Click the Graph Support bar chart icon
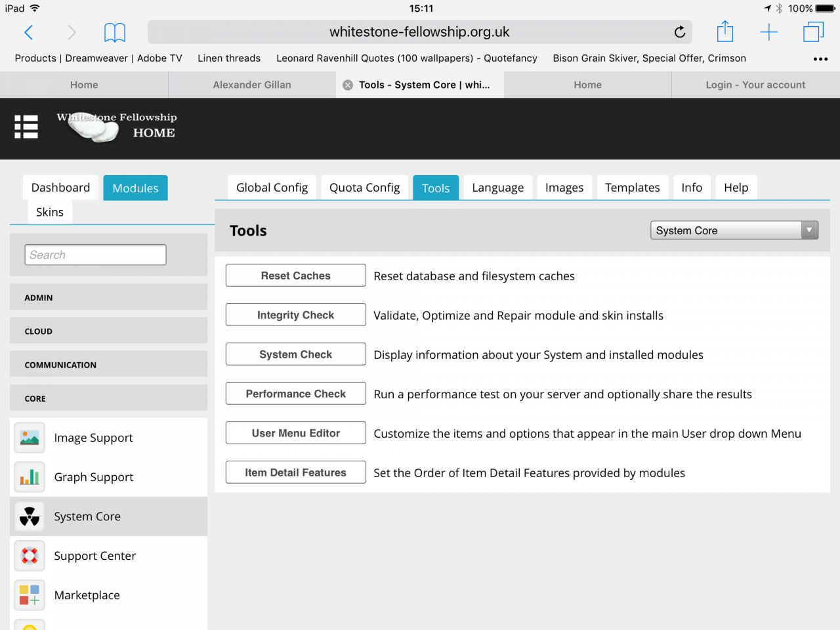 (30, 477)
